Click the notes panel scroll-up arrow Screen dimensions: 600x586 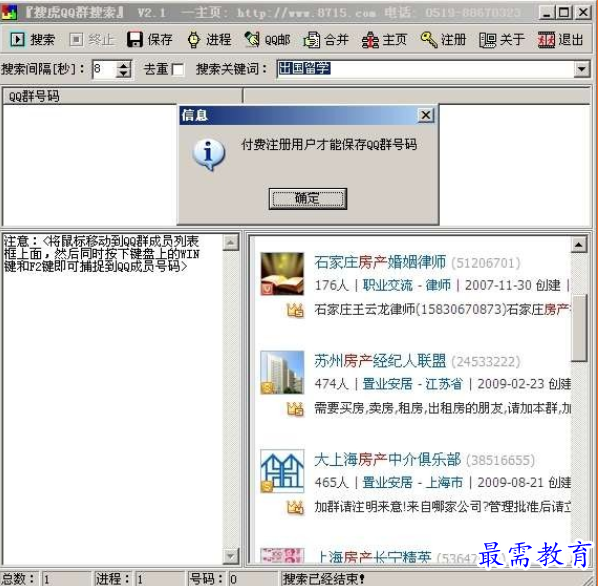click(230, 242)
